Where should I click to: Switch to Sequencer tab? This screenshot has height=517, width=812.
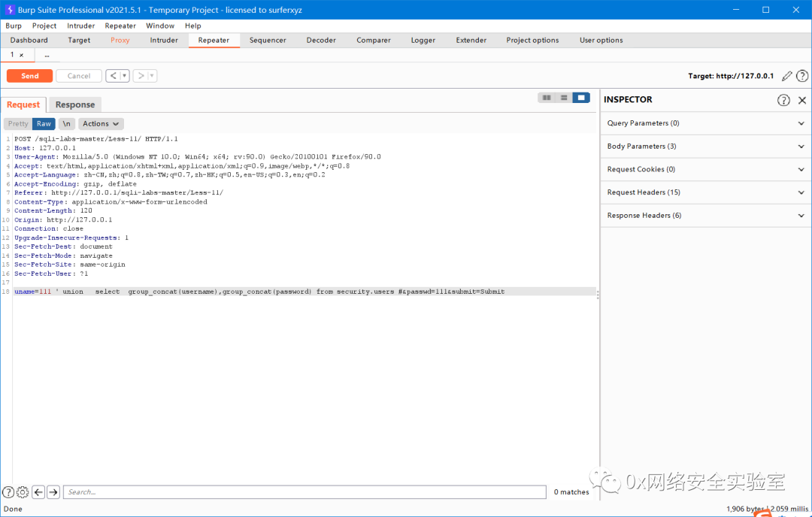(x=268, y=41)
